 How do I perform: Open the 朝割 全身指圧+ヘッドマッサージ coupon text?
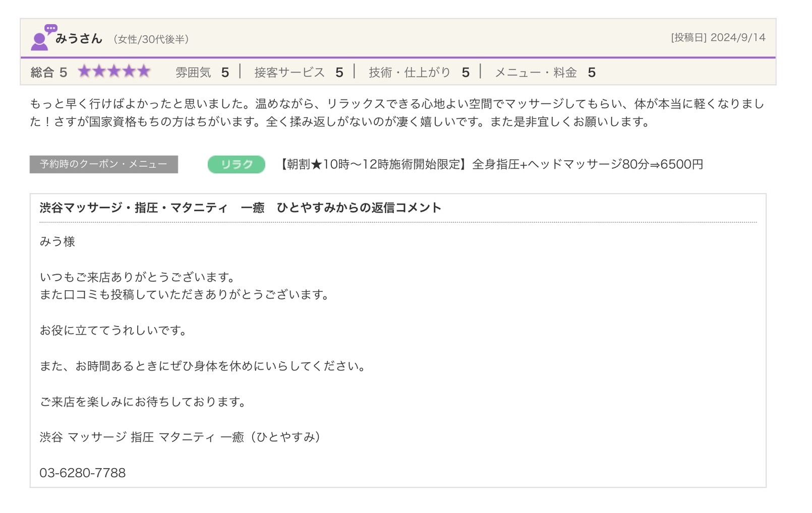tap(491, 164)
